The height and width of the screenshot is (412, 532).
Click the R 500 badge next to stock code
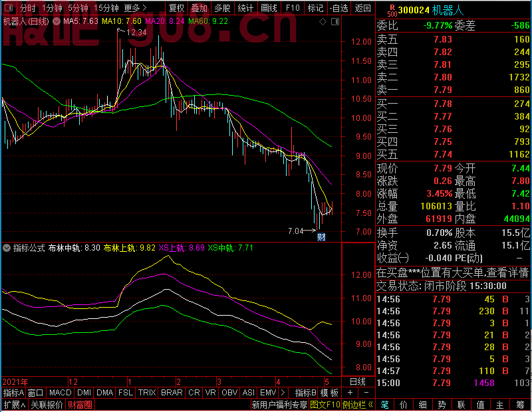coord(392,11)
